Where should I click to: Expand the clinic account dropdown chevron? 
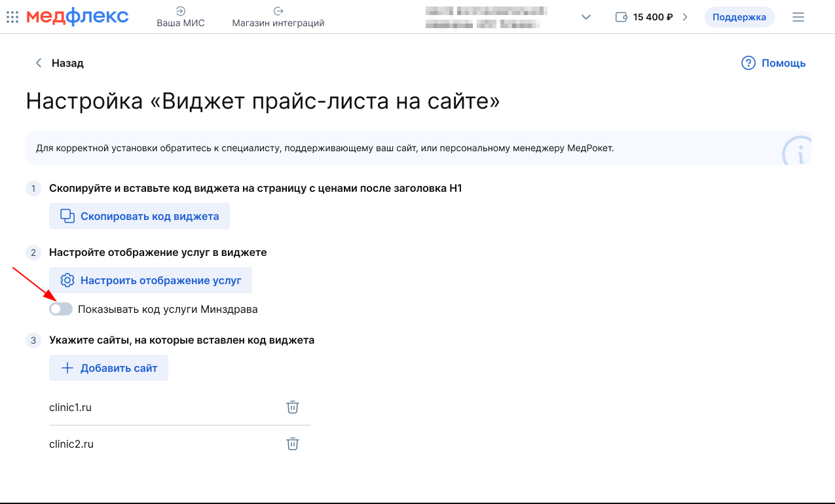pyautogui.click(x=586, y=17)
